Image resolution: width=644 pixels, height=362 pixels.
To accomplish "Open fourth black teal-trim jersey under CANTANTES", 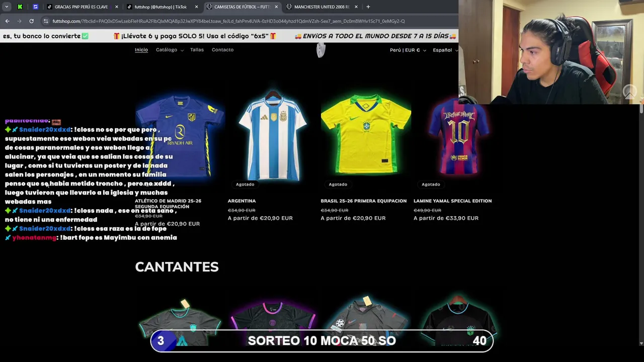I will (459, 322).
